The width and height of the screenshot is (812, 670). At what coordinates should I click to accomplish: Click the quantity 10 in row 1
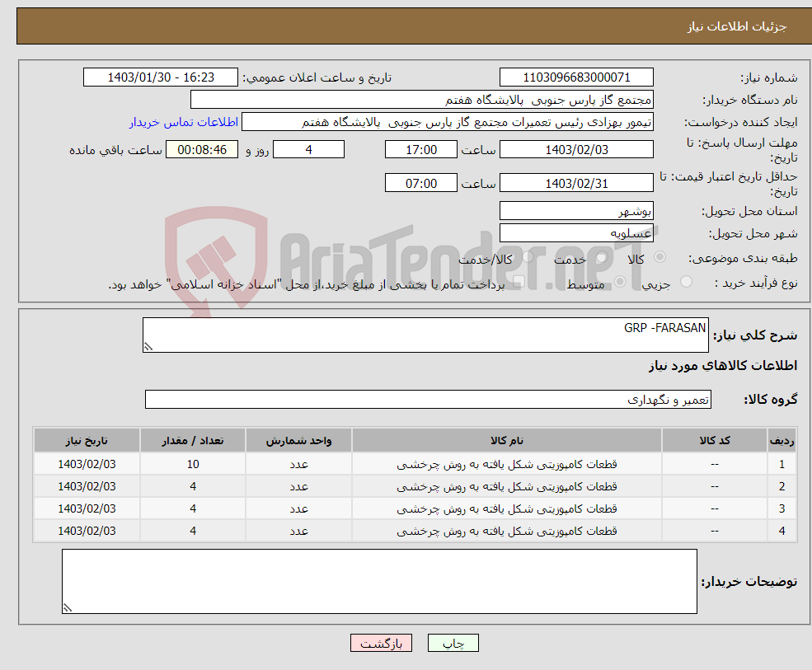[x=193, y=465]
